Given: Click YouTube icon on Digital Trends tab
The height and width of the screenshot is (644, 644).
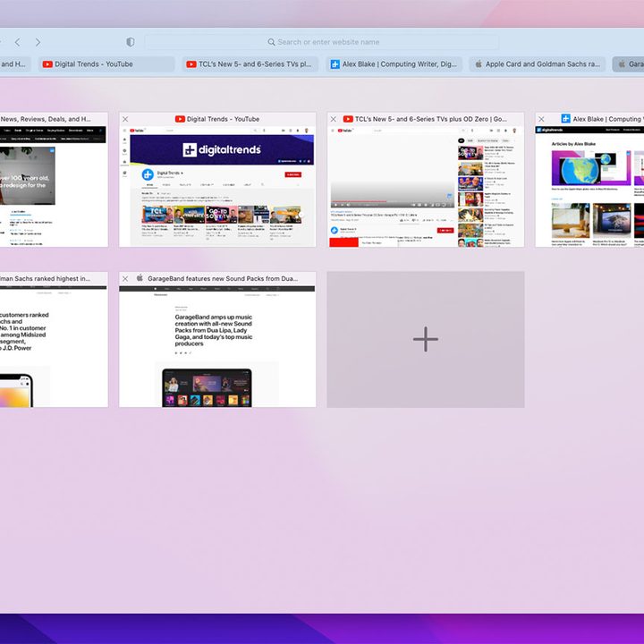Looking at the screenshot, I should (47, 64).
